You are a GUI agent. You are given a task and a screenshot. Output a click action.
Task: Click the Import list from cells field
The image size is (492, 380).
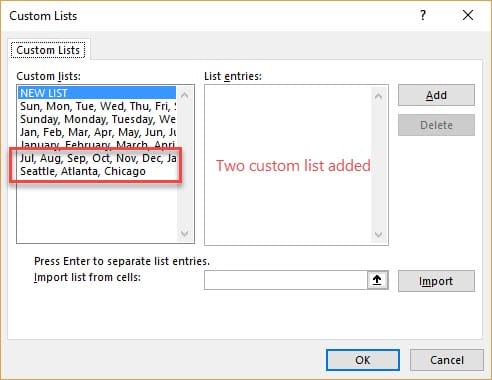pyautogui.click(x=286, y=280)
